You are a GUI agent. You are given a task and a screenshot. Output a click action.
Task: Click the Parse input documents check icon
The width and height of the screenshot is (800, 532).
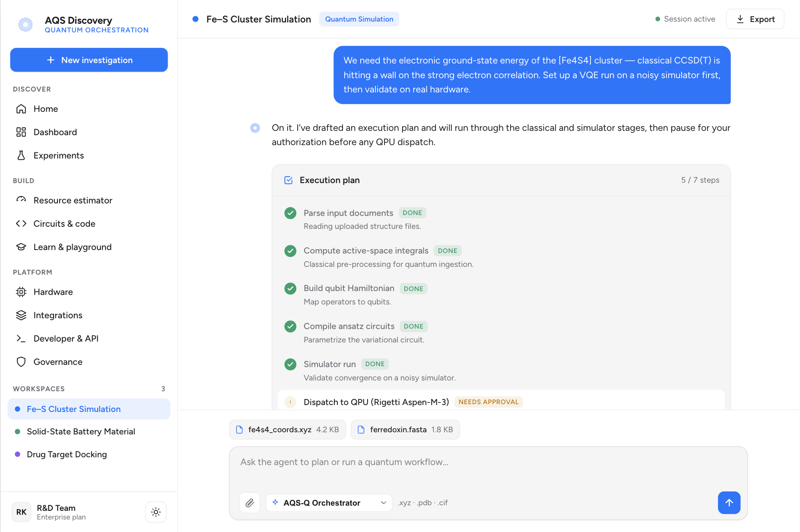tap(290, 213)
